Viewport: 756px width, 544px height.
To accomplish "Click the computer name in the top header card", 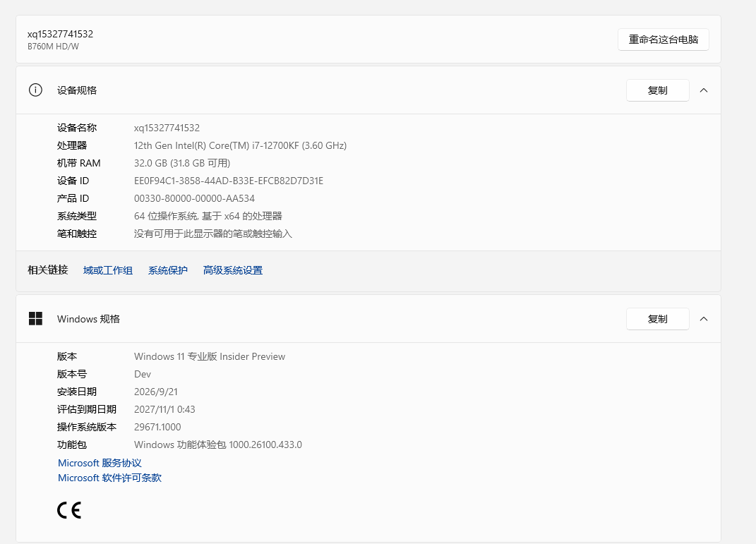I will [x=60, y=34].
